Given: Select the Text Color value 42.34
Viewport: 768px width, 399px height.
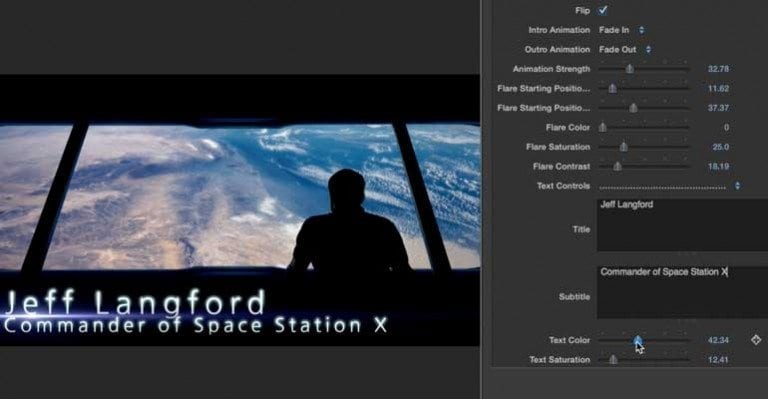Looking at the screenshot, I should (718, 340).
